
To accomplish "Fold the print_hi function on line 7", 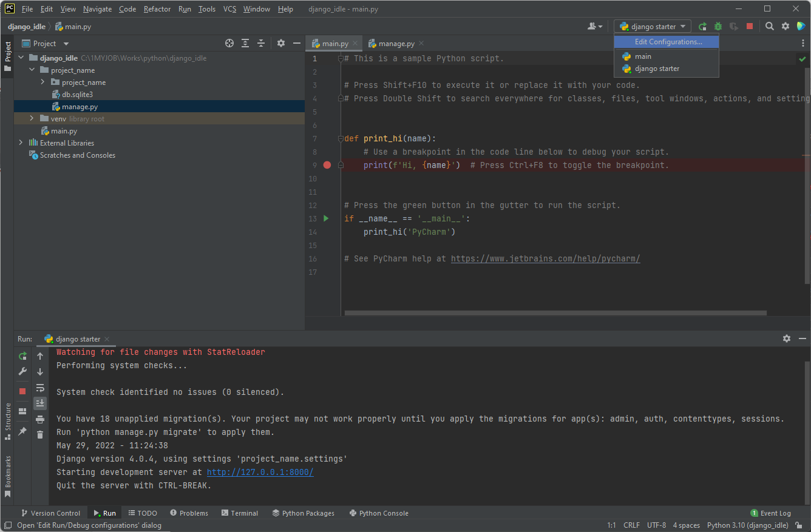I will click(x=341, y=138).
